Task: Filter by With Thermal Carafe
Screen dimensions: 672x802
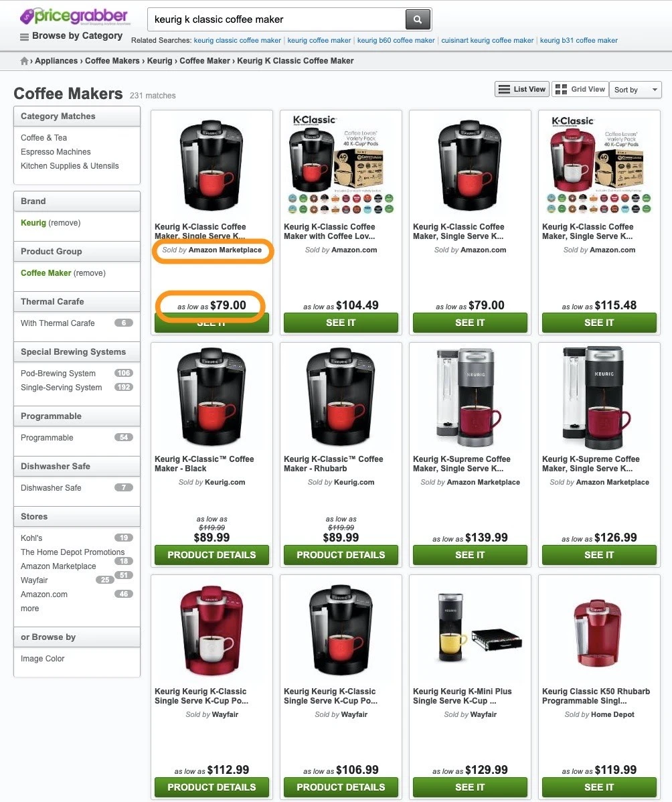Action: 58,323
